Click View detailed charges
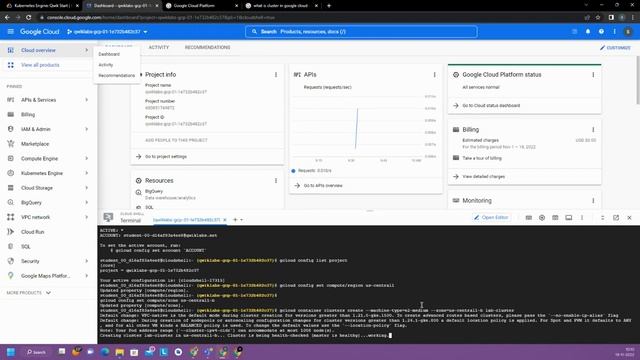Viewport: 640px width, 360px height. click(x=483, y=176)
